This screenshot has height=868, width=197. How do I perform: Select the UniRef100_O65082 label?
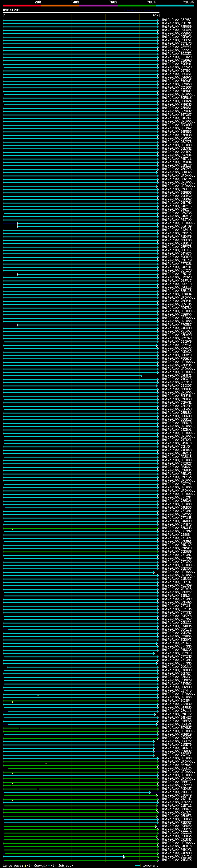tap(177, 111)
